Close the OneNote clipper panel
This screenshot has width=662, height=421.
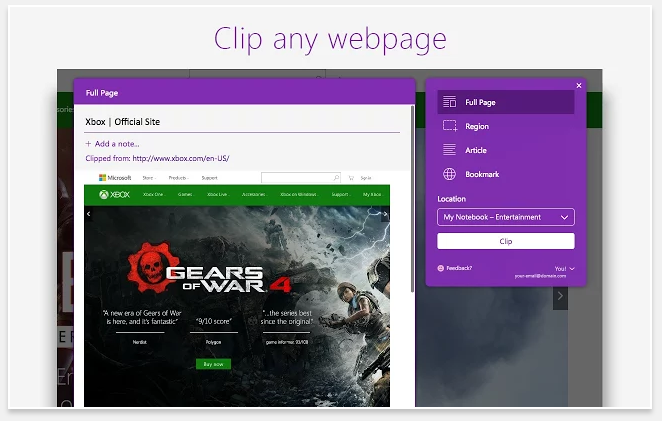coord(579,85)
